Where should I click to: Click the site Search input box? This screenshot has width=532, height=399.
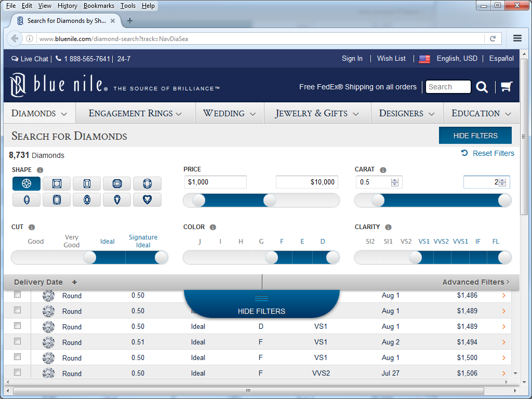pyautogui.click(x=448, y=87)
